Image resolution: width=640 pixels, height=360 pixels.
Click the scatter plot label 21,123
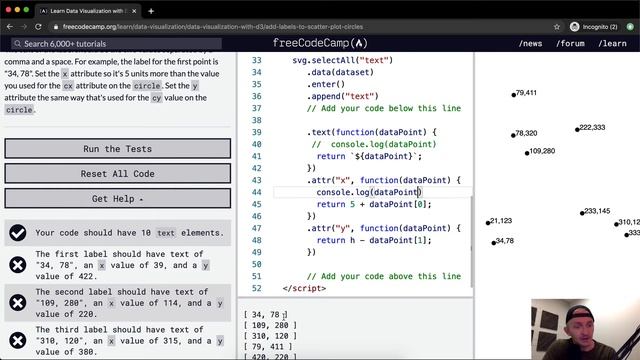501,221
